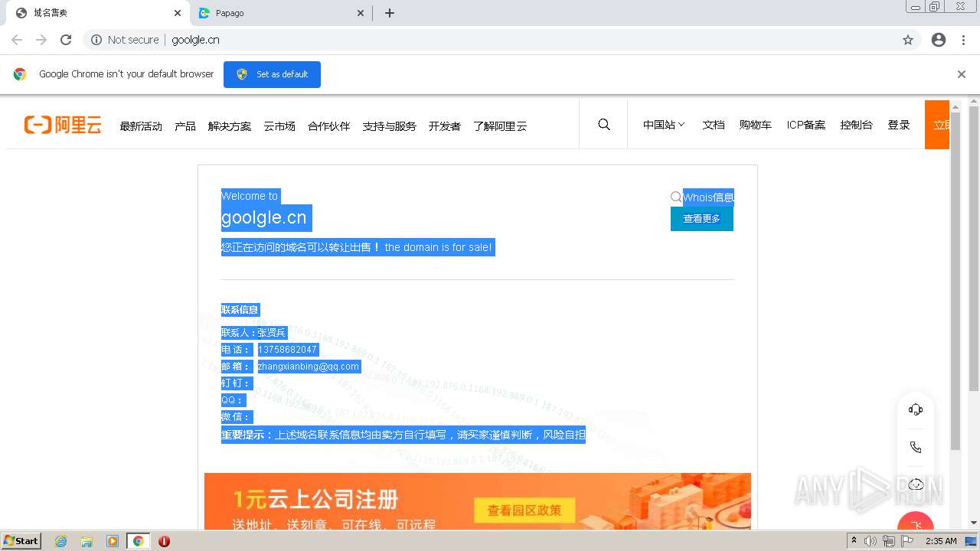Image resolution: width=980 pixels, height=551 pixels.
Task: Go back to previous page
Action: [17, 40]
